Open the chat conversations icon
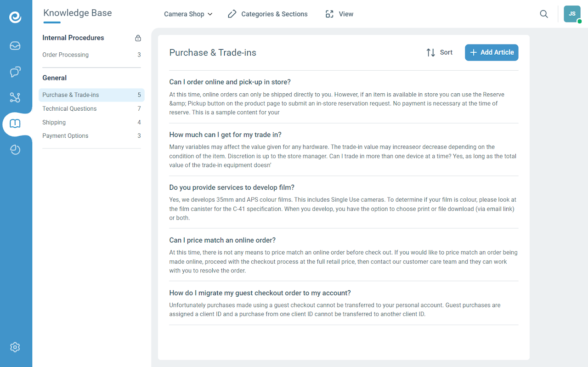The height and width of the screenshot is (367, 588). coord(15,72)
